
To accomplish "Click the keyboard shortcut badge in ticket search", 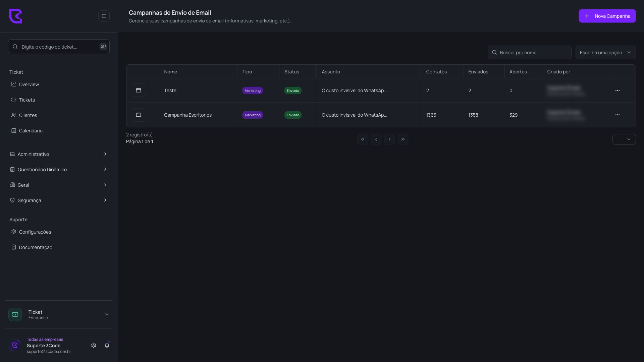I will pyautogui.click(x=103, y=47).
